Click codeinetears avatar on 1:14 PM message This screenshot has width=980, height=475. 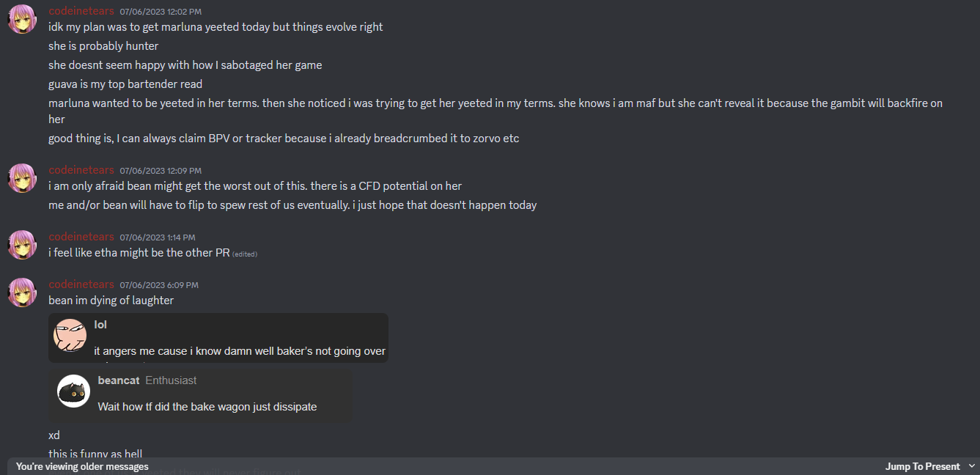coord(23,244)
